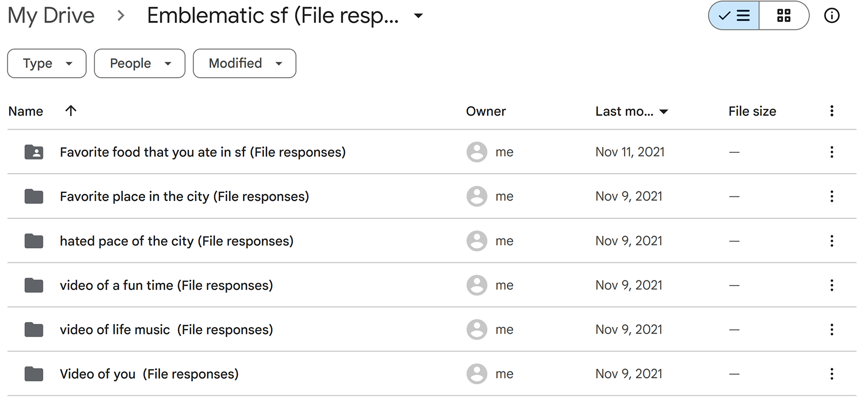This screenshot has height=420, width=868.
Task: Reverse sort direction arrow next to Name
Action: click(x=71, y=111)
